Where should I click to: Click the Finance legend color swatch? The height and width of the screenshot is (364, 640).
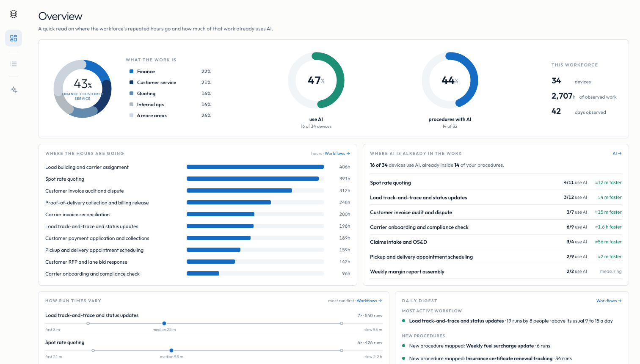132,72
